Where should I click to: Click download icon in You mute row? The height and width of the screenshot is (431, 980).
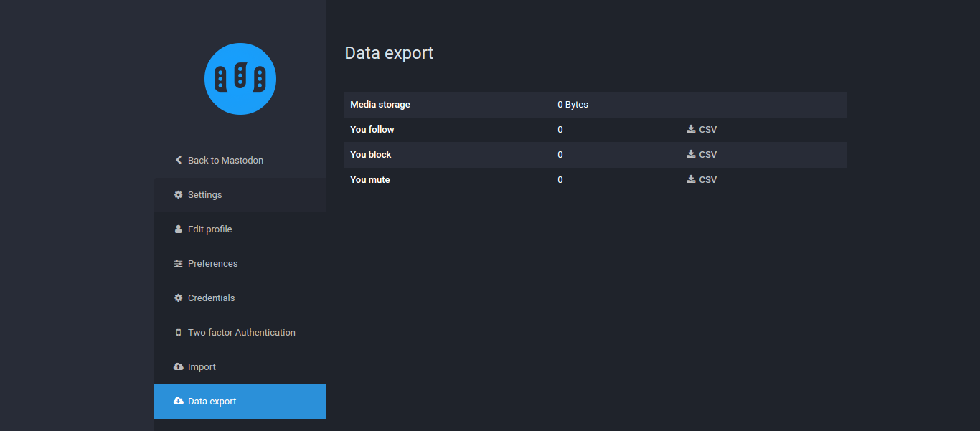click(x=691, y=179)
